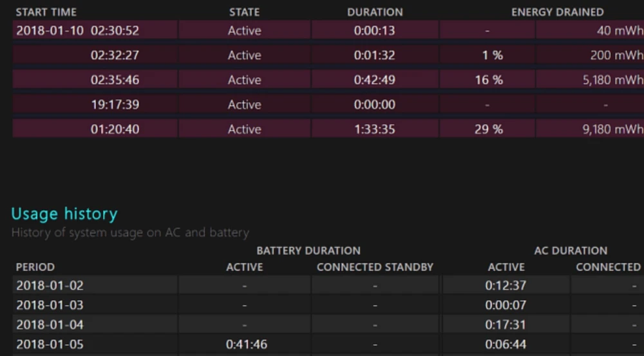644x356 pixels.
Task: Click the AC DURATION group header
Action: (571, 250)
